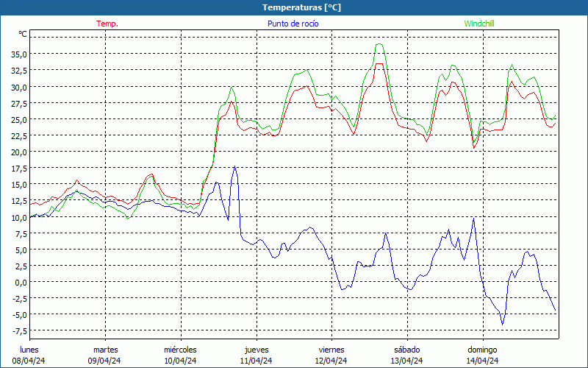Viewport: 588px width, 368px height.
Task: Click the '08/04/24' date label
Action: 29,361
